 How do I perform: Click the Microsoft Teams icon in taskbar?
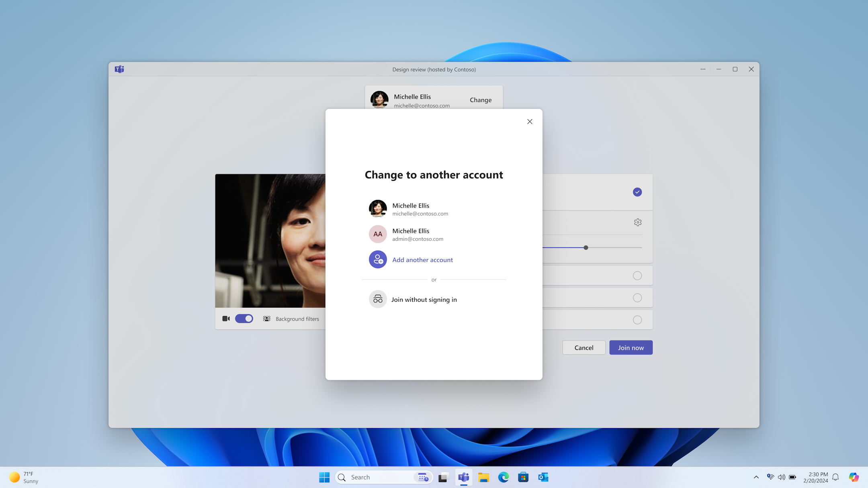[464, 477]
